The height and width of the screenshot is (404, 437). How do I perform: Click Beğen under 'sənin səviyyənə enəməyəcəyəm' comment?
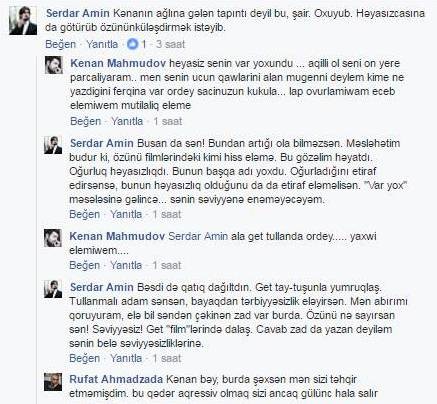point(85,214)
